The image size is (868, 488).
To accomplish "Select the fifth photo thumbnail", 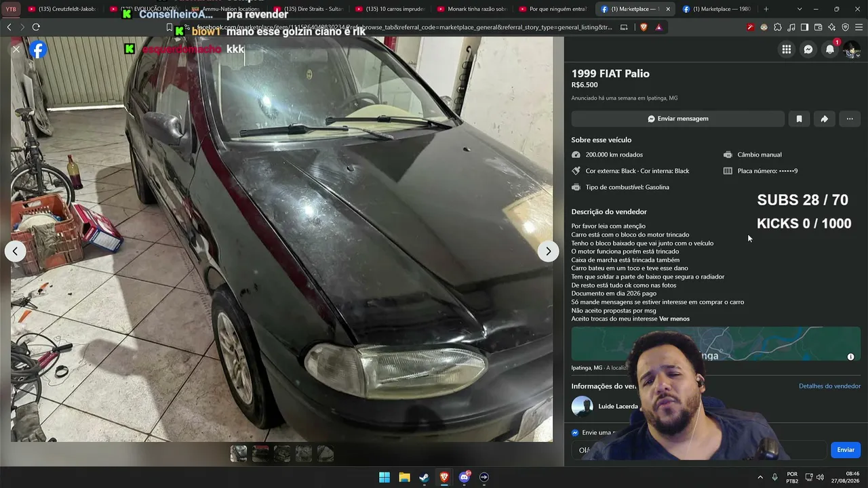I will pyautogui.click(x=325, y=453).
